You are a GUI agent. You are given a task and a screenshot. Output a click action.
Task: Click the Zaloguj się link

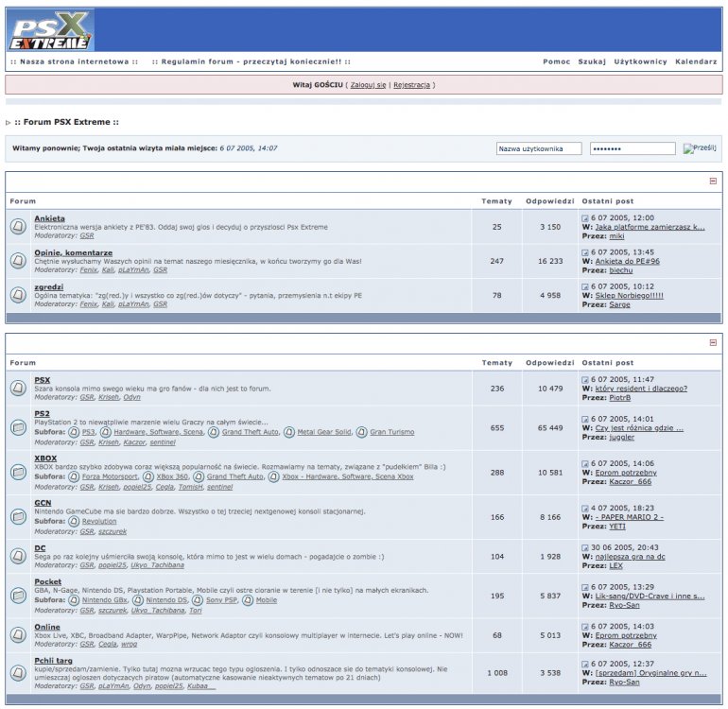(368, 85)
